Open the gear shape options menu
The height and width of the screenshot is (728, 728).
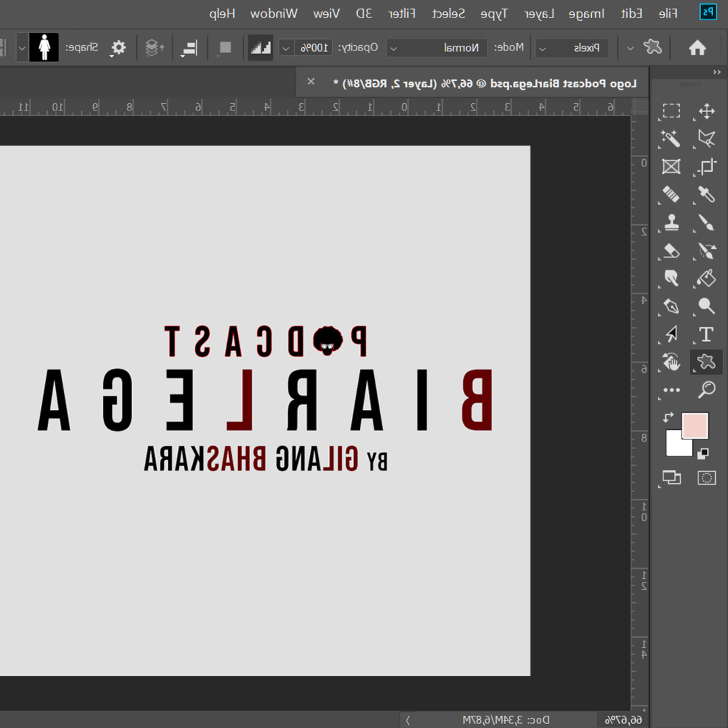(x=118, y=48)
